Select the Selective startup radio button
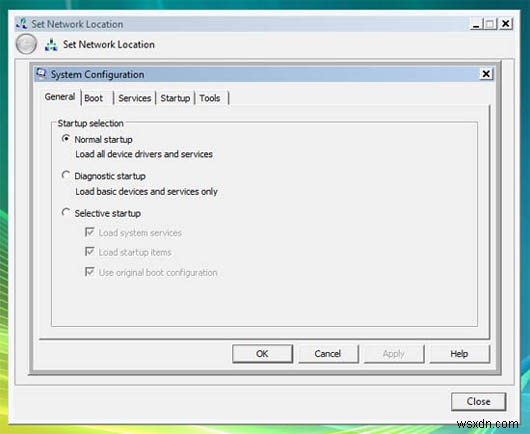 tap(66, 212)
